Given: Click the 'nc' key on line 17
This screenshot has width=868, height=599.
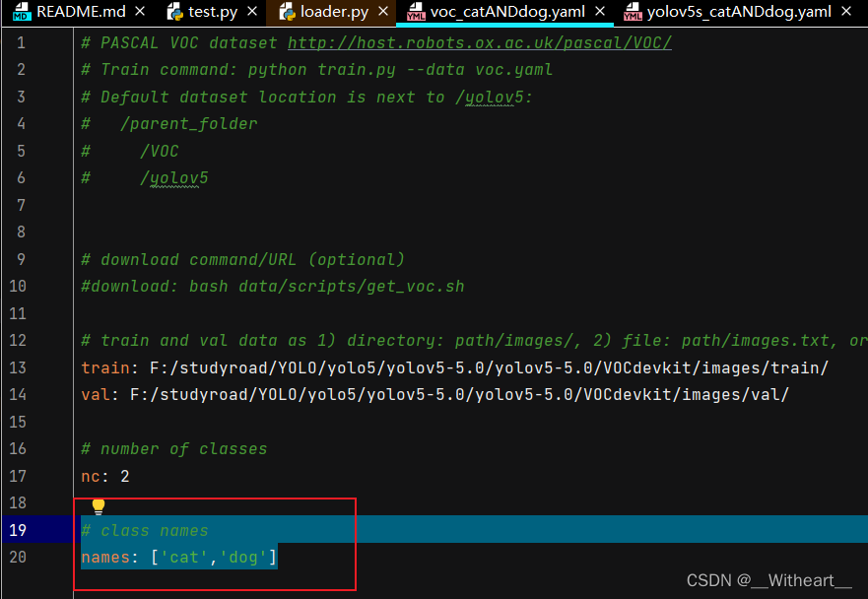Looking at the screenshot, I should (x=91, y=476).
